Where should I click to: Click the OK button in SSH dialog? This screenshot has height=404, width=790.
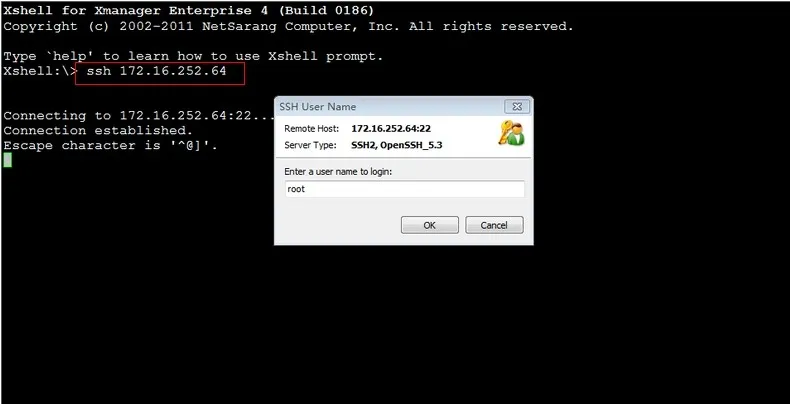coord(429,225)
